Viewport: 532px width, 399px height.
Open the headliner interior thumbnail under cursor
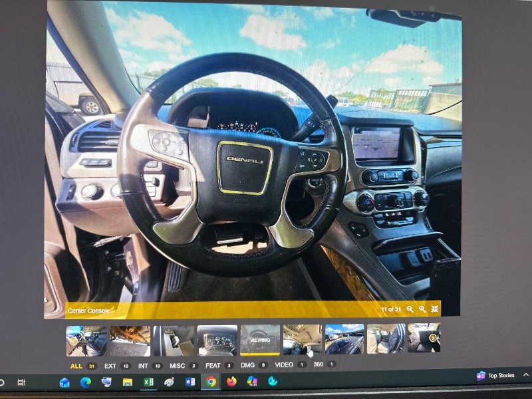tap(303, 339)
